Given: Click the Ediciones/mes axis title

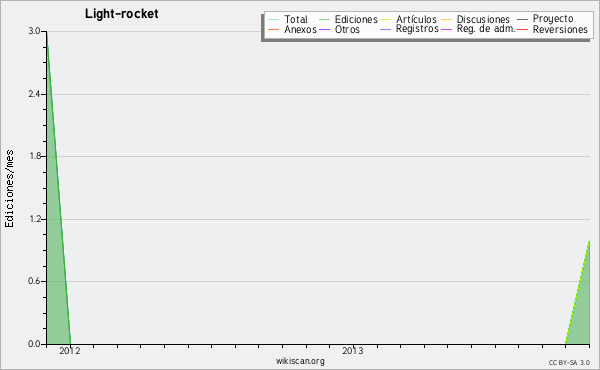Looking at the screenshot, I should tap(9, 189).
